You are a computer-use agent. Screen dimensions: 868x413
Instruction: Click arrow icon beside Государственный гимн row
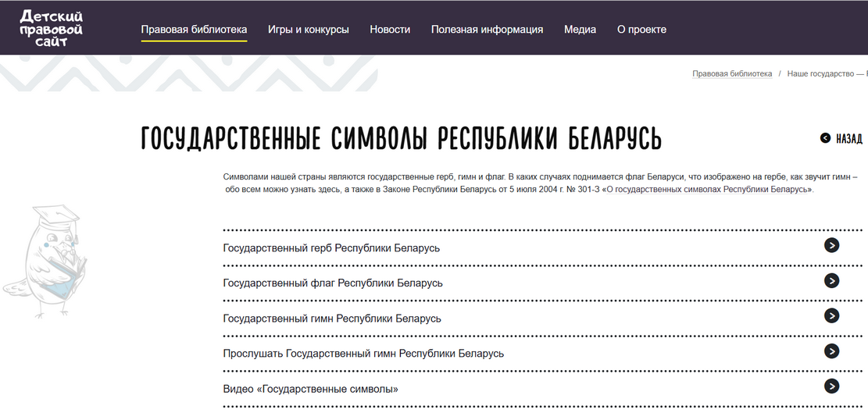pos(831,316)
